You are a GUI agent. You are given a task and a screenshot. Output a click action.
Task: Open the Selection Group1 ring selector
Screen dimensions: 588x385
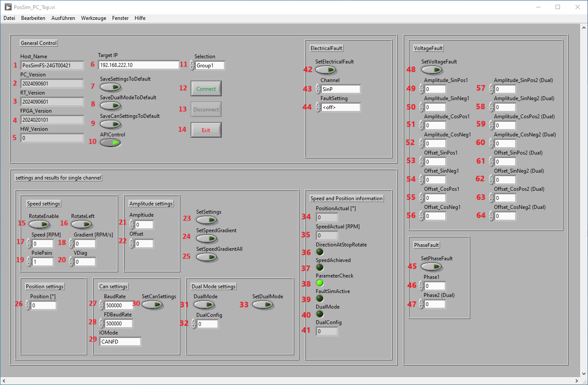point(192,66)
